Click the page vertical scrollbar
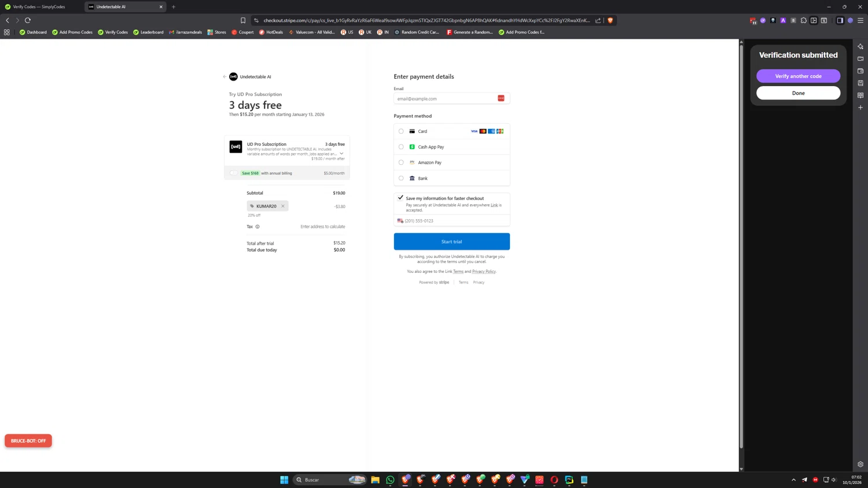Viewport: 868px width, 488px height. tap(741, 246)
